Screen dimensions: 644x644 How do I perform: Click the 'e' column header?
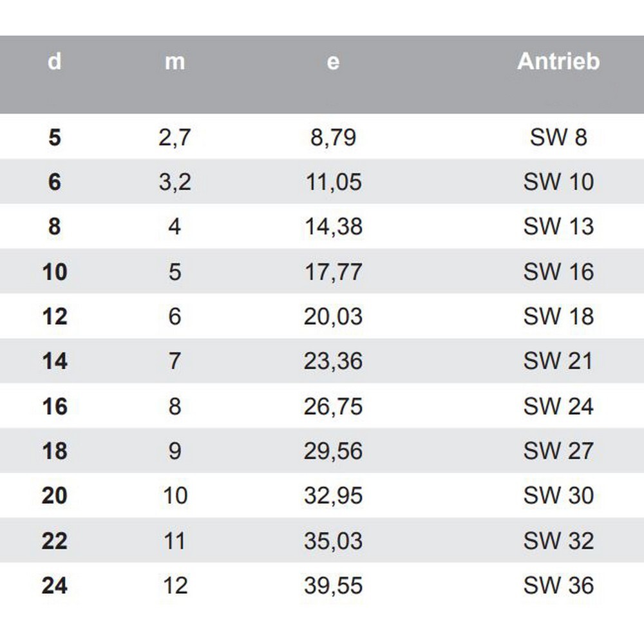coord(333,62)
